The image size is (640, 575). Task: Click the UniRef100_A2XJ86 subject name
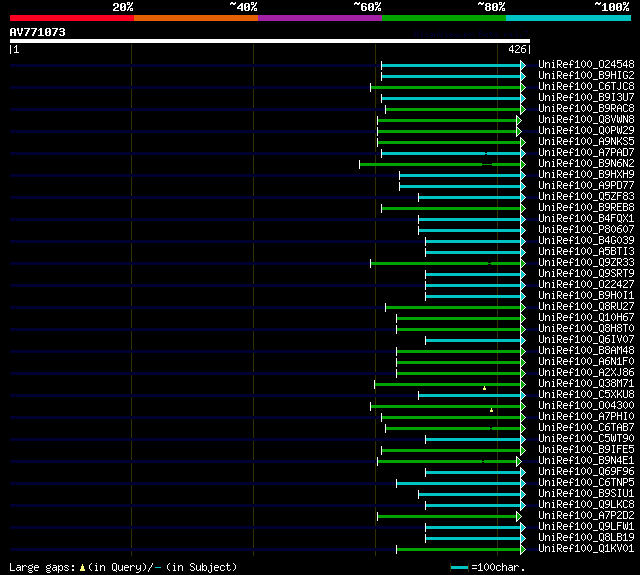pyautogui.click(x=586, y=373)
